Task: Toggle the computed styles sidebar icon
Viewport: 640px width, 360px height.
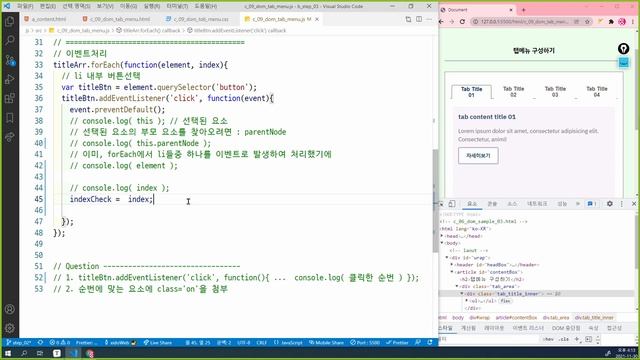Action: [588, 339]
